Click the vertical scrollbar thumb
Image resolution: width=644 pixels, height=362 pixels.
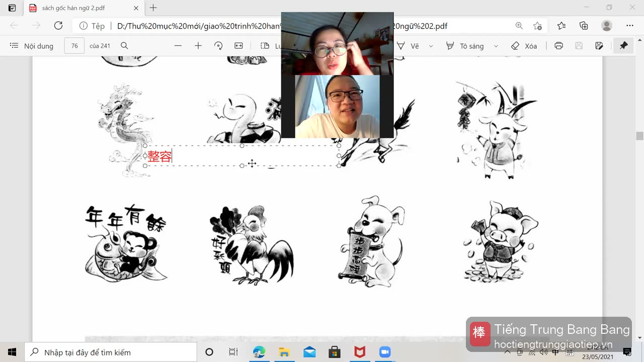point(639,136)
